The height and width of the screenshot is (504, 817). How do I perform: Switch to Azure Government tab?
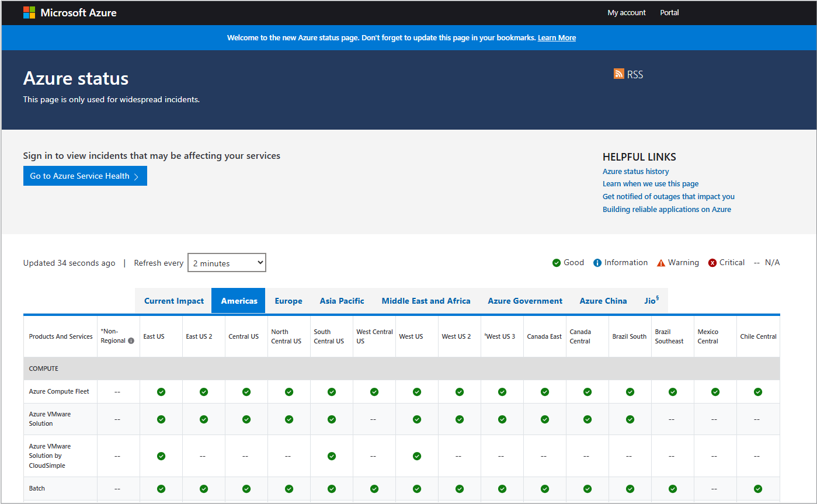point(525,301)
